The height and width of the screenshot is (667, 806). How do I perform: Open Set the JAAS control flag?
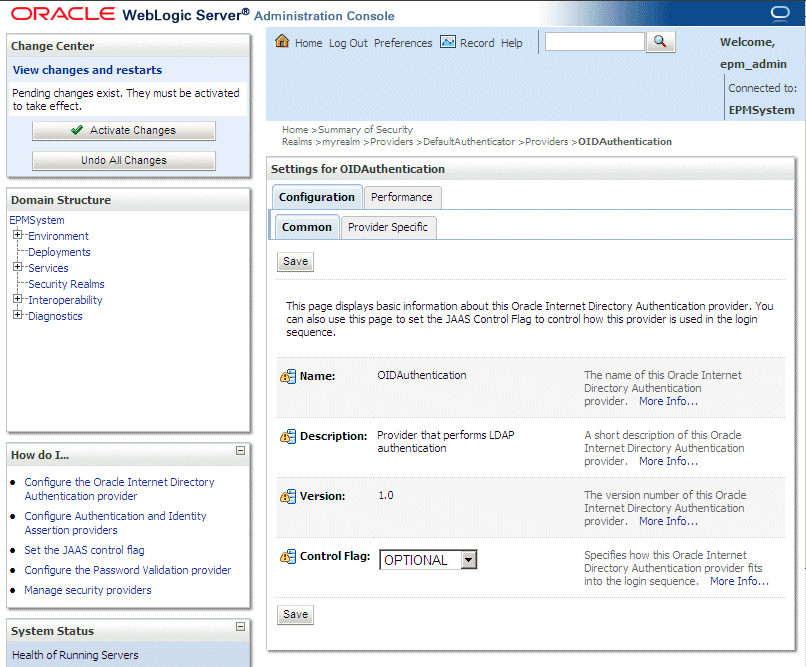coord(84,550)
